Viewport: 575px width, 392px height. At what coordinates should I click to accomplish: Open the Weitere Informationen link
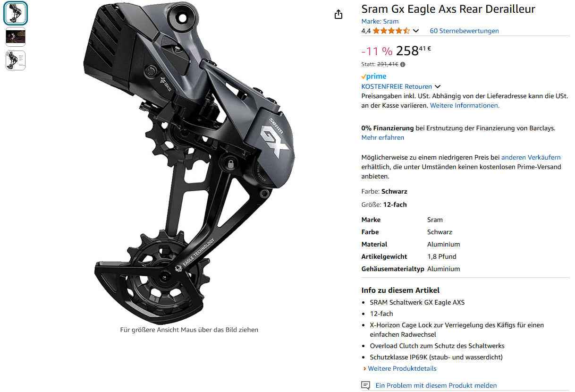click(465, 105)
